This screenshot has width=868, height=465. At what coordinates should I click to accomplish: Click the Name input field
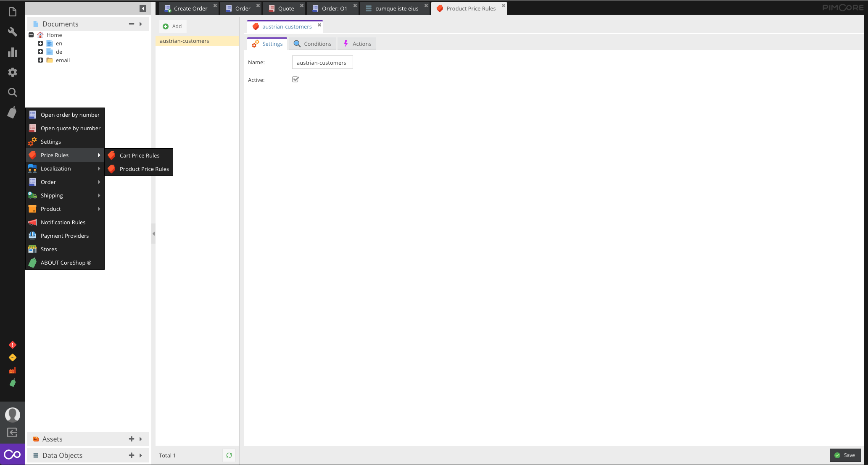point(322,63)
